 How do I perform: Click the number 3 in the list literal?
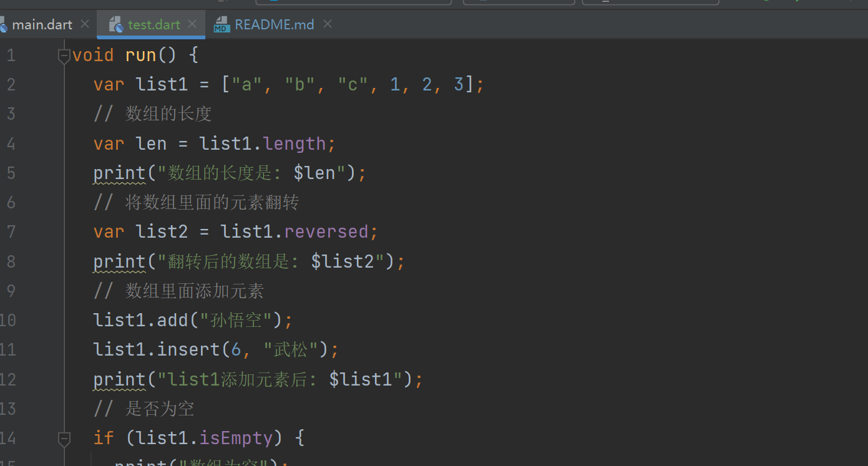click(459, 84)
